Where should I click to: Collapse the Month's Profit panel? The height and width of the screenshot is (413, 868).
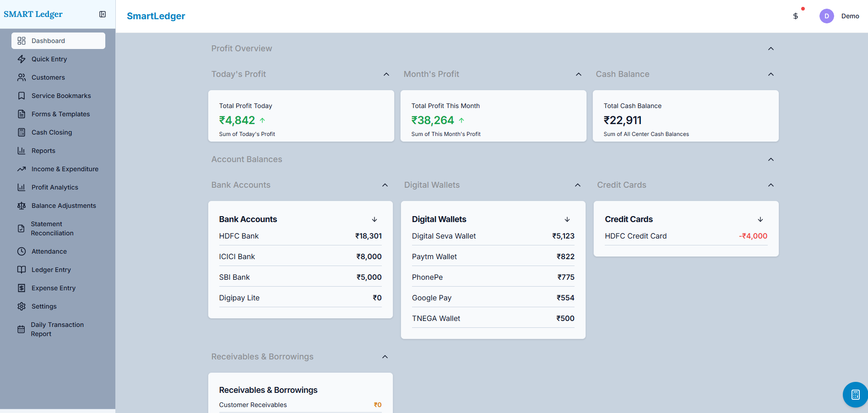(x=579, y=74)
